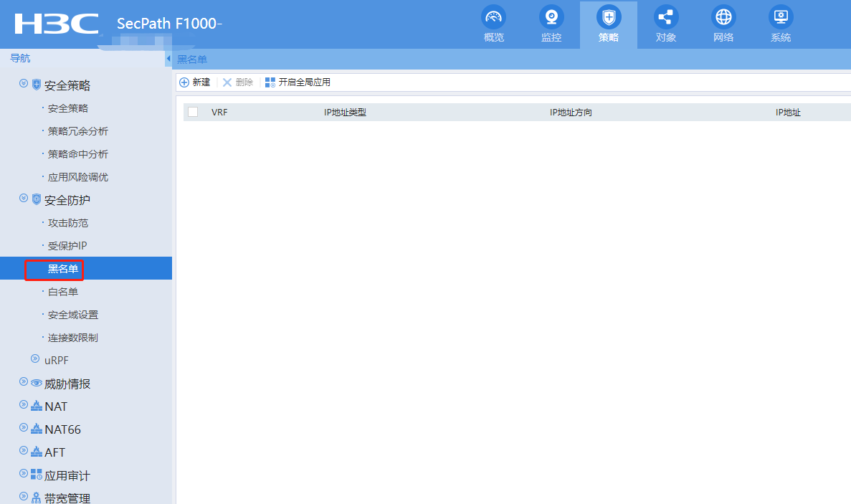Image resolution: width=851 pixels, height=504 pixels.
Task: Collapse the 安全策略 tree group
Action: click(x=24, y=83)
